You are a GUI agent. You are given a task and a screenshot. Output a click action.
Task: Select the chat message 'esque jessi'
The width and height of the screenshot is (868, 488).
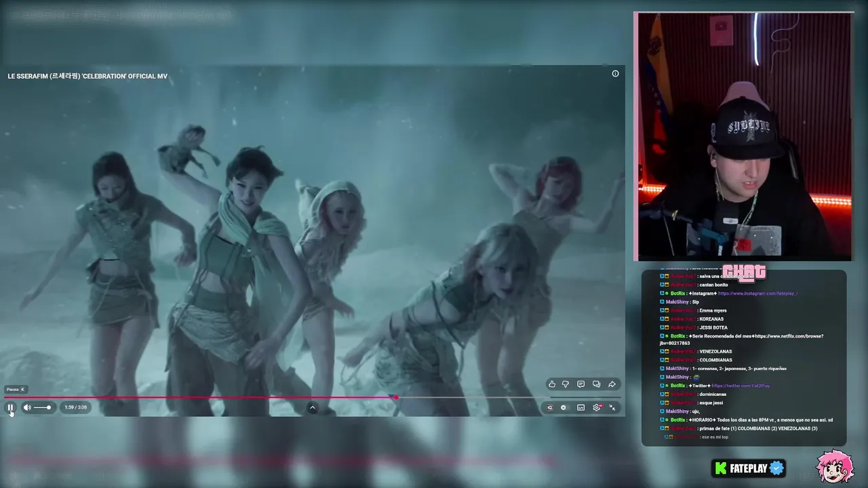click(x=711, y=403)
